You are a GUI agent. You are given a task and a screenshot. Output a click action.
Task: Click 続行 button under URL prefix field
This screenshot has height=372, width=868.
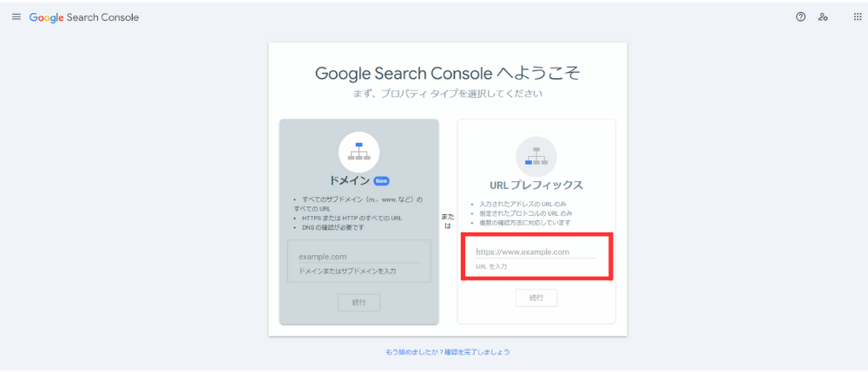pos(536,298)
